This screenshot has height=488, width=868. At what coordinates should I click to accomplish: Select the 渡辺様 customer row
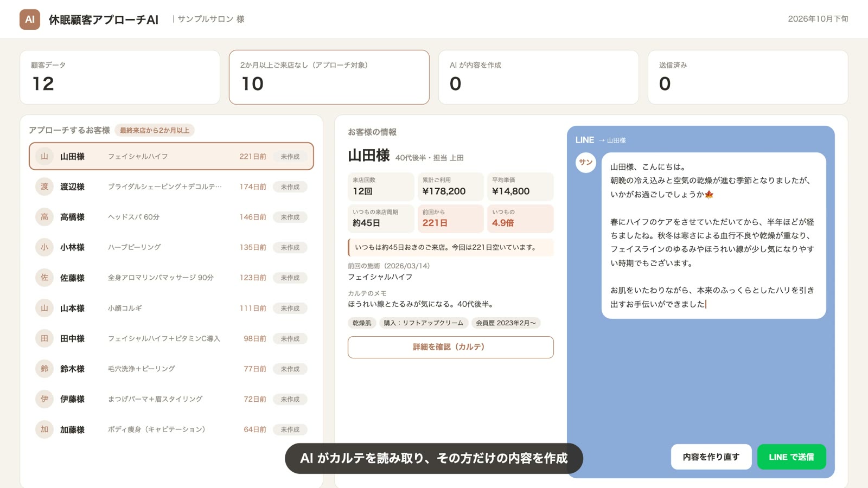tap(171, 187)
